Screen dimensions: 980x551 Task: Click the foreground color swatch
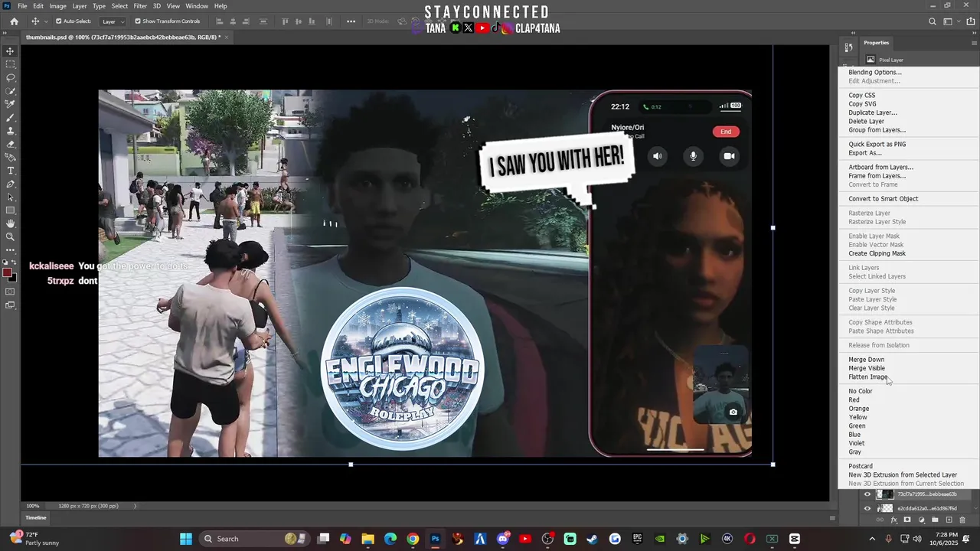(7, 273)
